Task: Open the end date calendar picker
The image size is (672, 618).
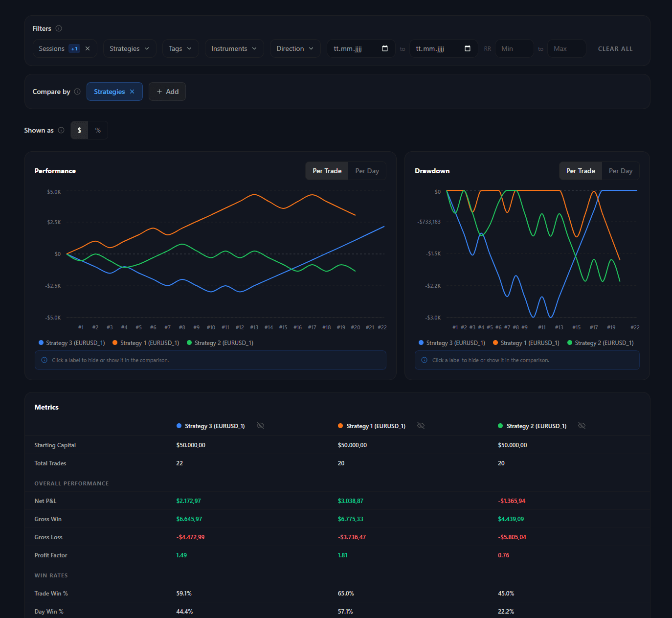Action: (x=468, y=48)
